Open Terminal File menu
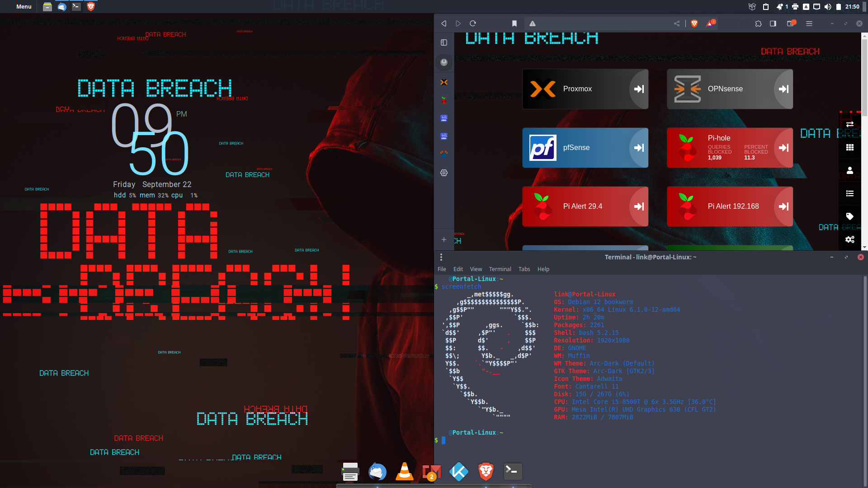 442,269
